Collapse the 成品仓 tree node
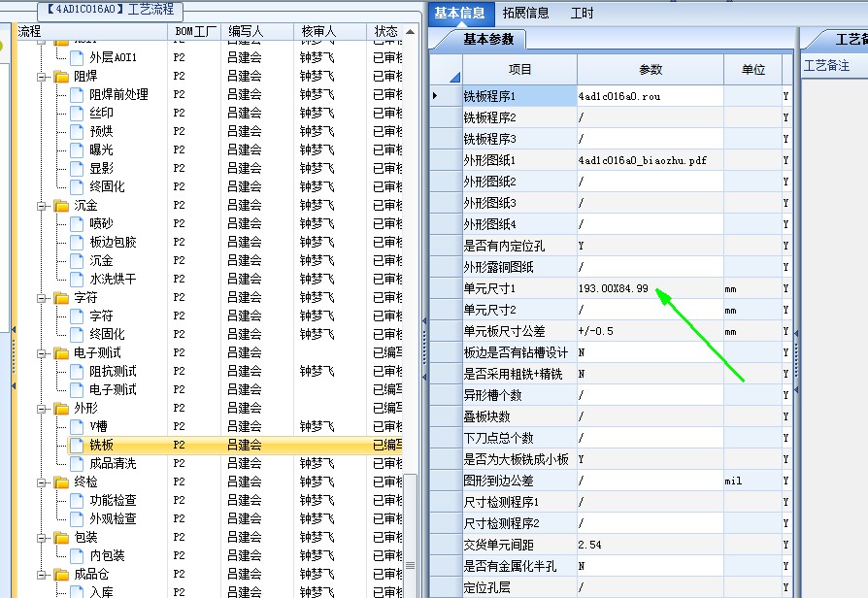The height and width of the screenshot is (598, 868). point(42,575)
